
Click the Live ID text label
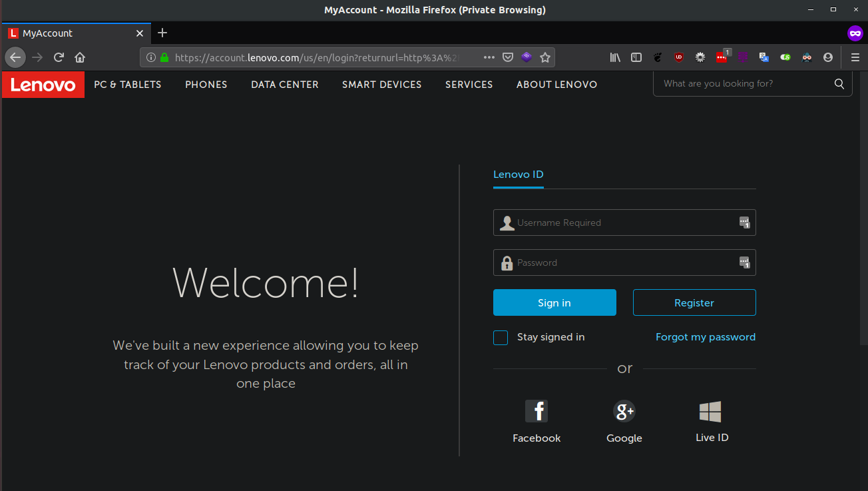point(712,438)
